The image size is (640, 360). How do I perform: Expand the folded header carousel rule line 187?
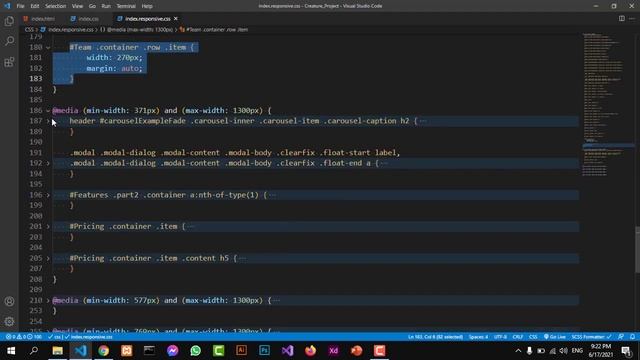pos(48,121)
